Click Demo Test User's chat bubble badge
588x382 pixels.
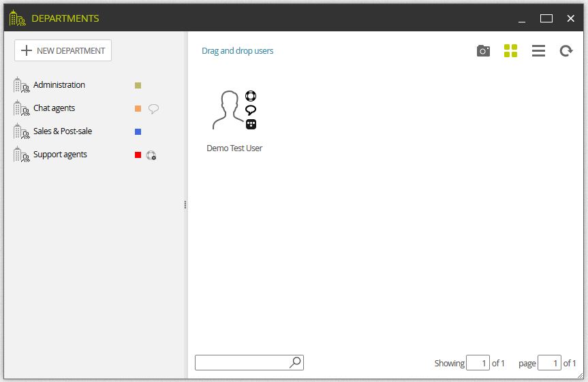(251, 110)
